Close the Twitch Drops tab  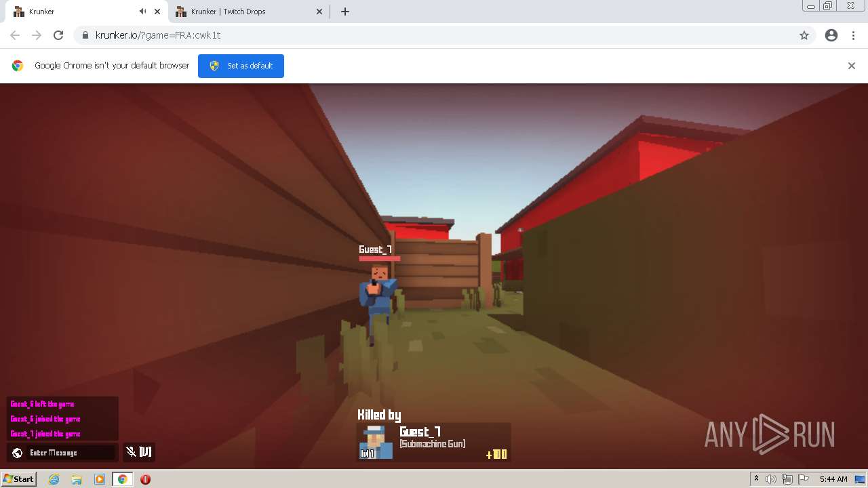coord(319,12)
